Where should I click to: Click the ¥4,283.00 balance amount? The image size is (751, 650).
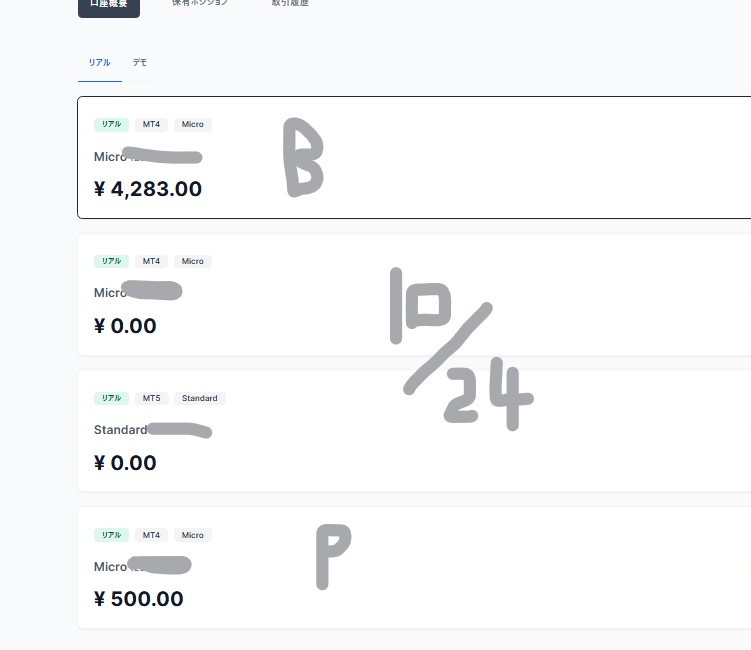[x=148, y=188]
